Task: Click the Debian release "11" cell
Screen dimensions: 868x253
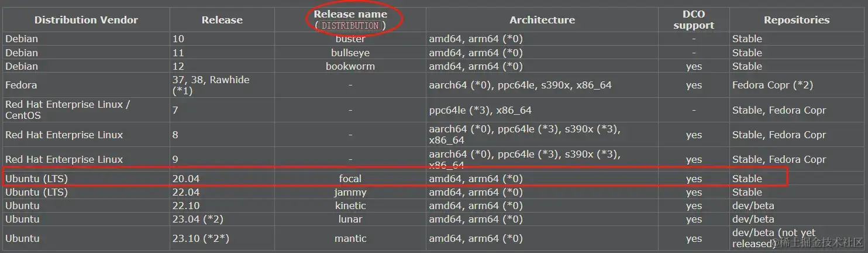Action: coord(222,53)
